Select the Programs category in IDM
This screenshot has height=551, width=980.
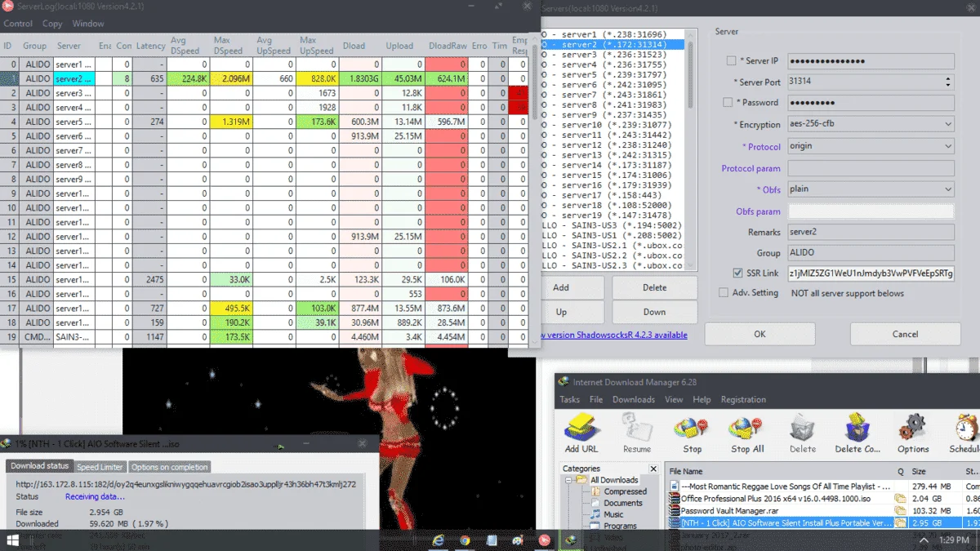pyautogui.click(x=620, y=526)
